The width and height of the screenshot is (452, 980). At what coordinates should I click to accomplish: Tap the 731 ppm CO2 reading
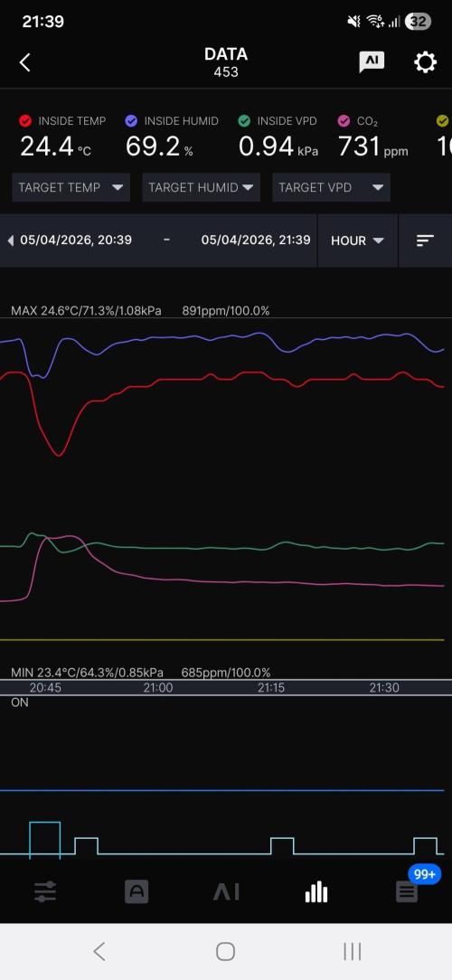tap(373, 146)
